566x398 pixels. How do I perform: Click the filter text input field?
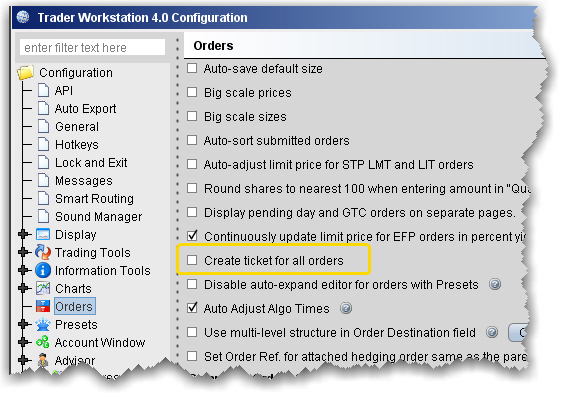click(x=92, y=47)
